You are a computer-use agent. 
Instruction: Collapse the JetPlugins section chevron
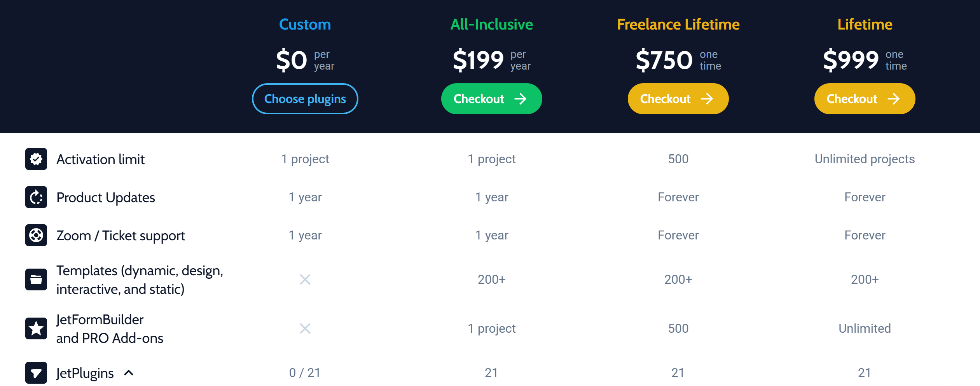tap(129, 373)
